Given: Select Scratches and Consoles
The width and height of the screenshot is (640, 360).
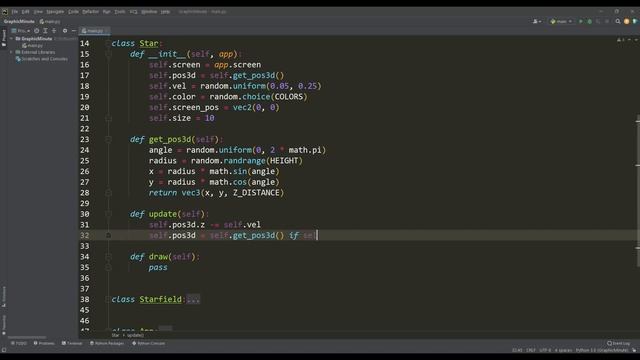Looking at the screenshot, I should pyautogui.click(x=42, y=59).
